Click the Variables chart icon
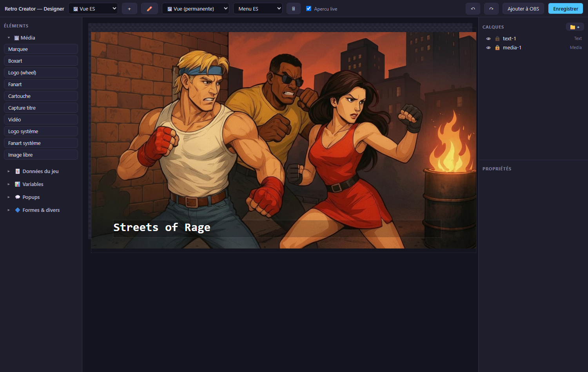Image resolution: width=588 pixels, height=372 pixels. point(18,184)
